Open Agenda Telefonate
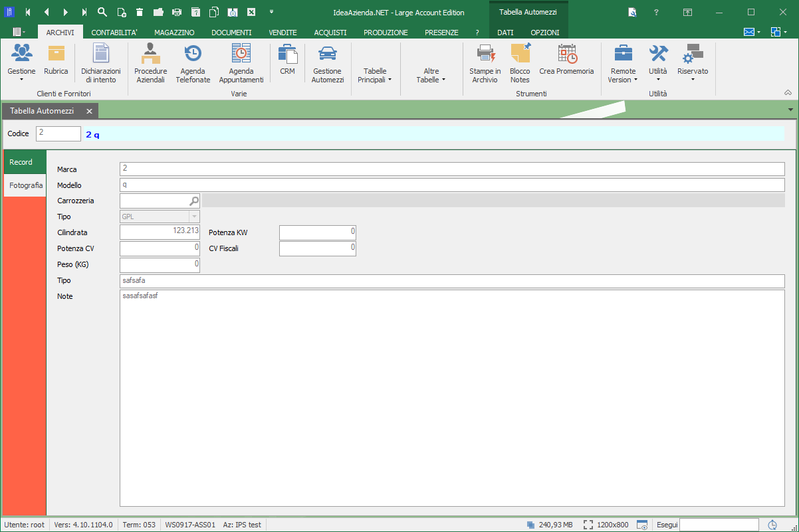The image size is (799, 532). [x=193, y=64]
